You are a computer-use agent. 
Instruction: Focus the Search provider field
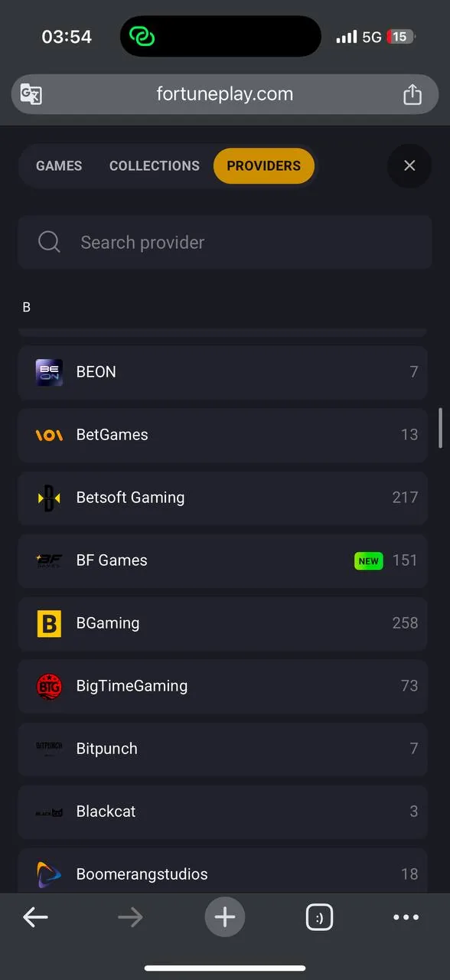(x=225, y=243)
